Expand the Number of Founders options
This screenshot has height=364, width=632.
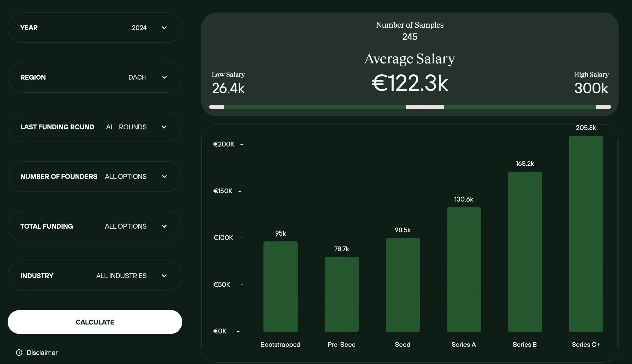95,176
